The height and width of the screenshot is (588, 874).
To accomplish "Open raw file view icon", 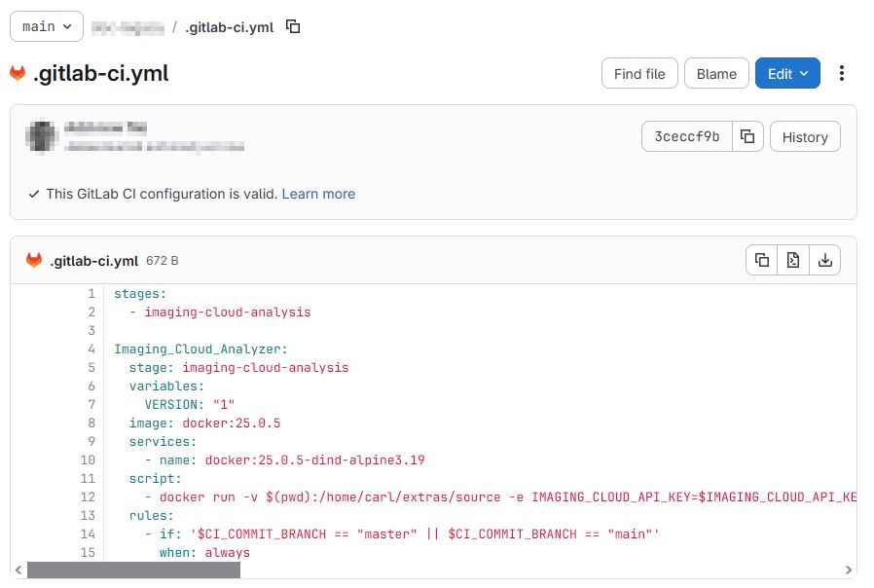I will [793, 260].
